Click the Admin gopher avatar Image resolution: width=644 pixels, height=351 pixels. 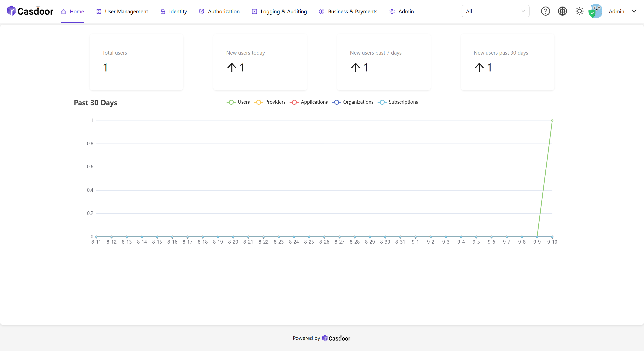tap(595, 11)
